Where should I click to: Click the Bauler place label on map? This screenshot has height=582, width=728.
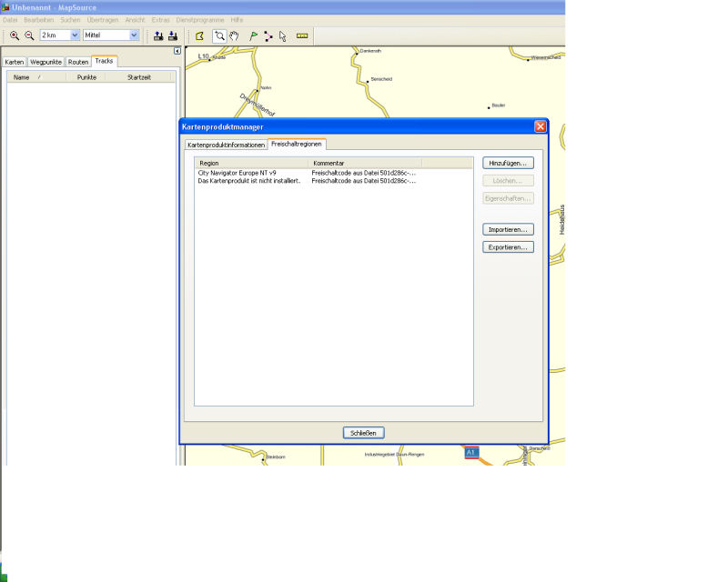click(498, 105)
